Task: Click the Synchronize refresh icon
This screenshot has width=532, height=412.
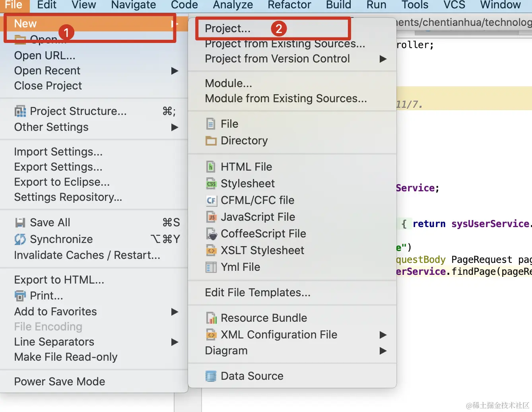Action: pos(20,239)
